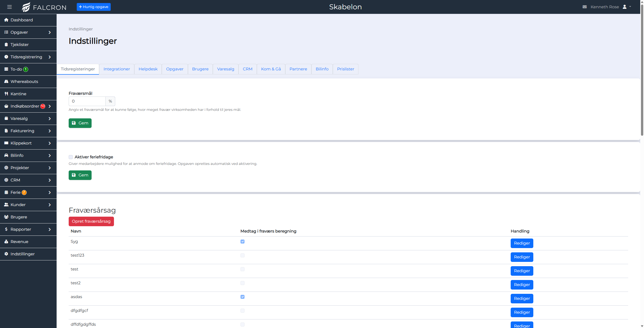Viewport: 644px width, 328px height.
Task: Click the Whereabouts binoculars icon
Action: pyautogui.click(x=6, y=81)
